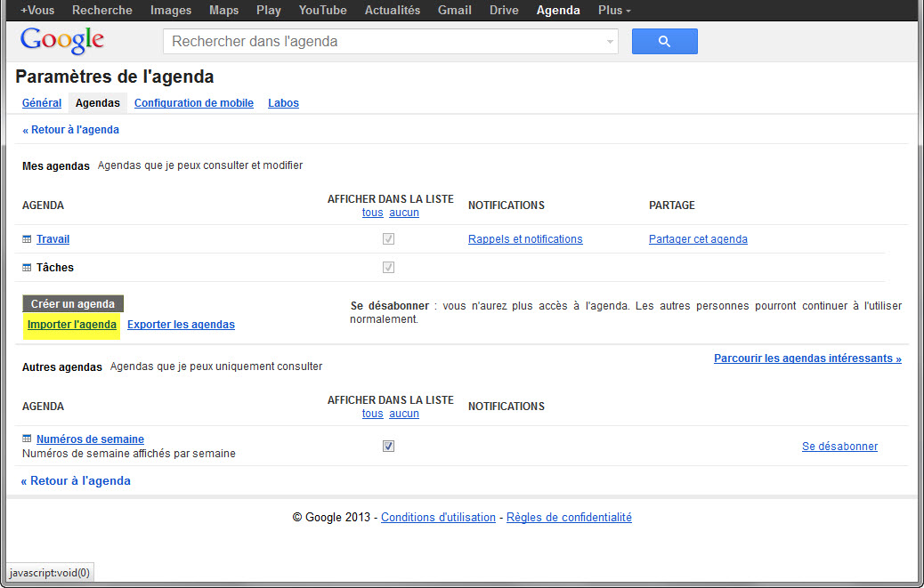
Task: Open Rappels et notifications for Travail
Action: [525, 239]
